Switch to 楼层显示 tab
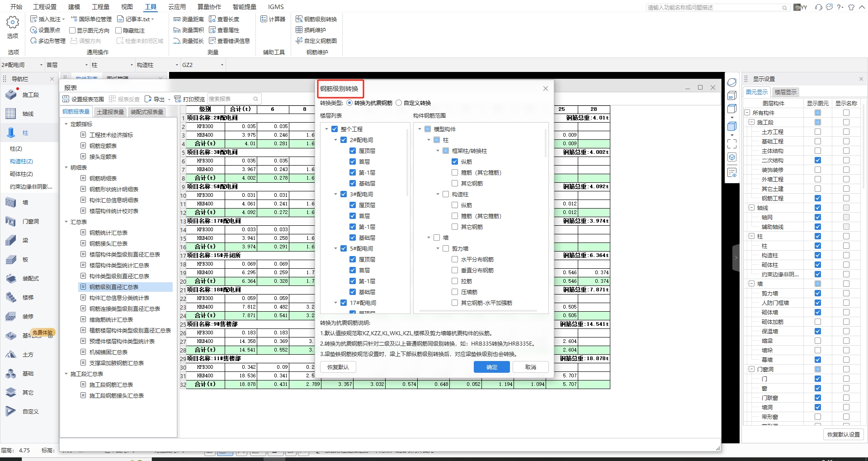 point(786,92)
